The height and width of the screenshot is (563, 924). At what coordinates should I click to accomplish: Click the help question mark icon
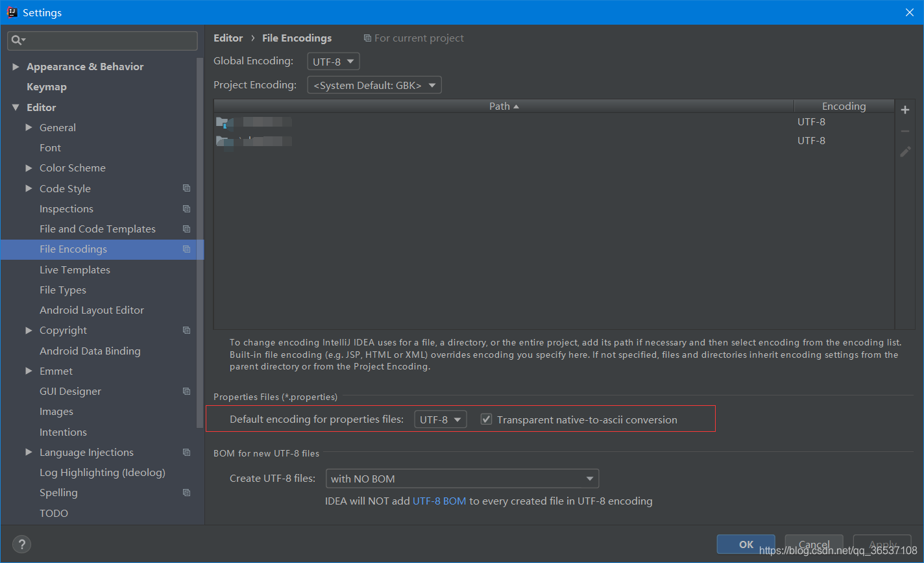pyautogui.click(x=22, y=544)
